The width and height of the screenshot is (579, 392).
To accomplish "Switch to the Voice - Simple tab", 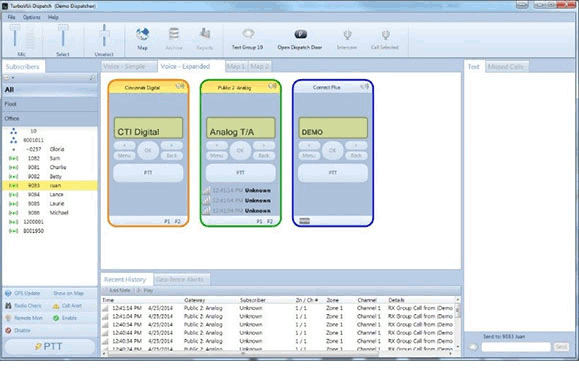I will click(124, 66).
